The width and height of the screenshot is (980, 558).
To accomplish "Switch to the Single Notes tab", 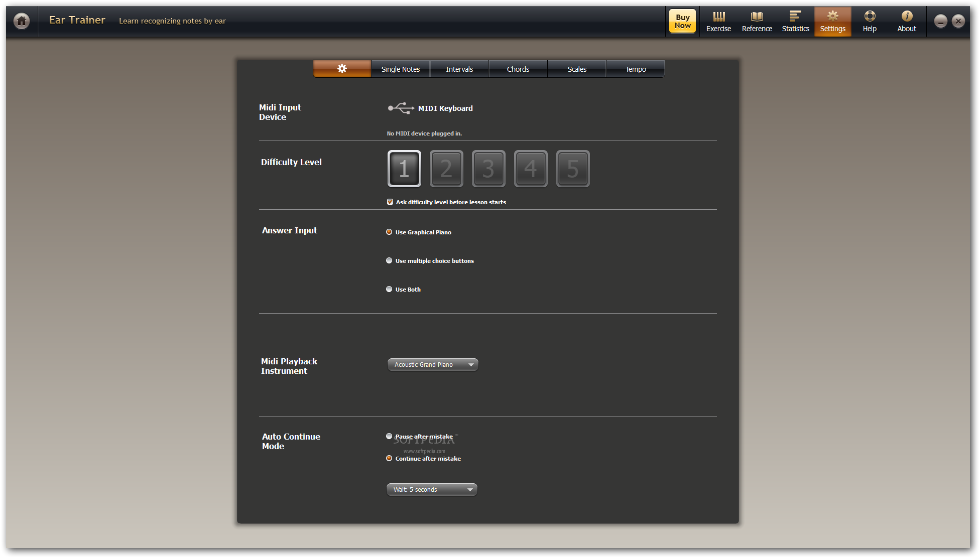I will coord(400,69).
